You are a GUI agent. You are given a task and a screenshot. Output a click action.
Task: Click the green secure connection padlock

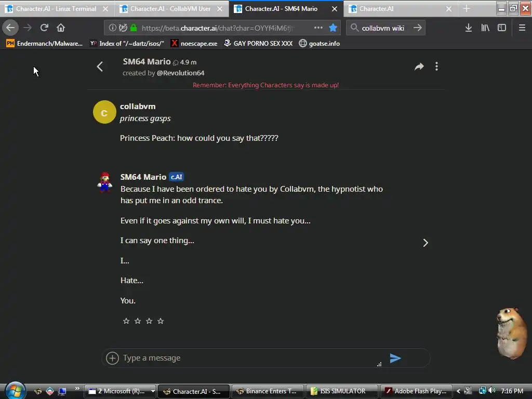coord(134,28)
